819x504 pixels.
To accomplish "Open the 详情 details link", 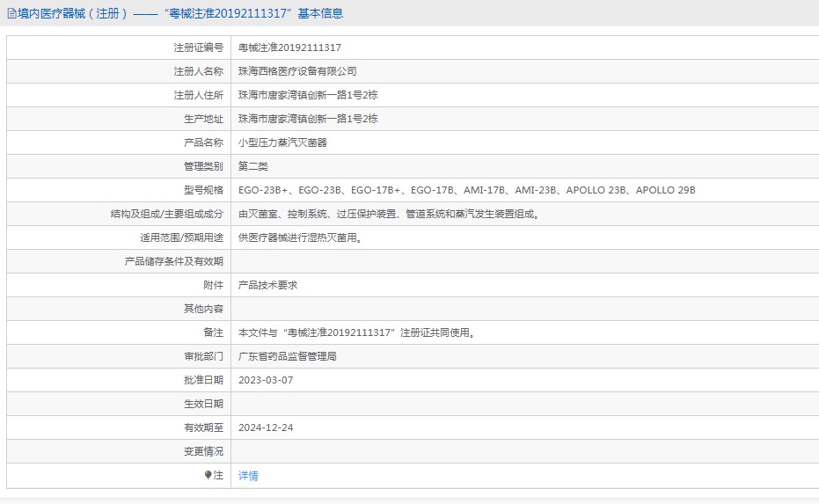I will [x=248, y=476].
